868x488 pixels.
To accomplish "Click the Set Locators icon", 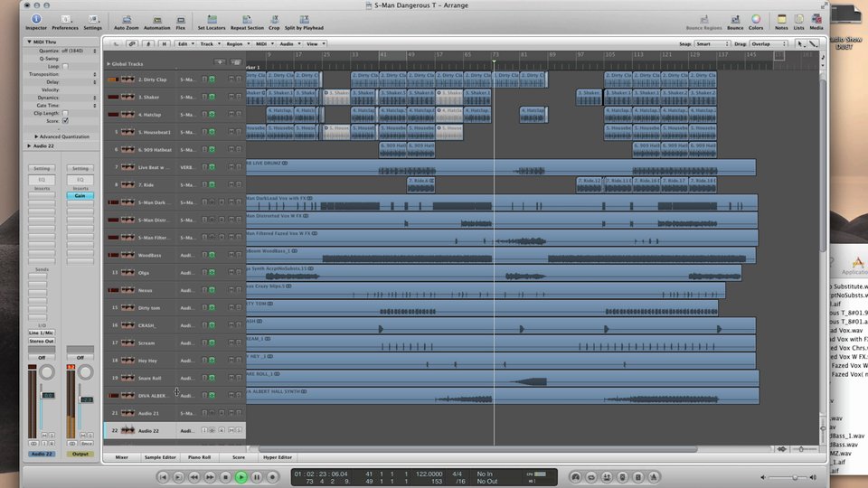I will point(212,21).
